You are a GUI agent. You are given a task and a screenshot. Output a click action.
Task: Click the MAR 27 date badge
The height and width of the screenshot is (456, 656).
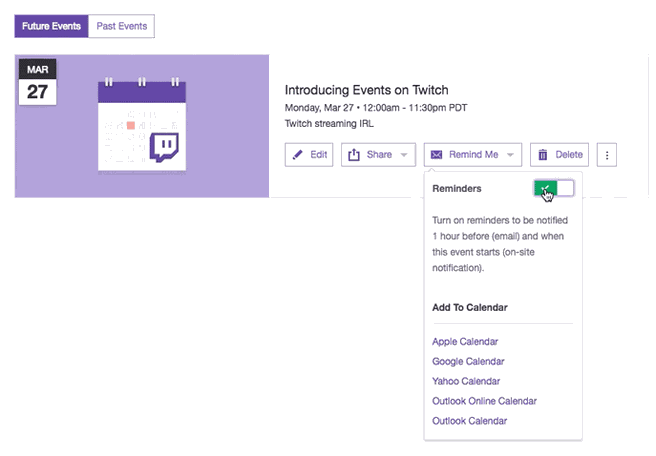[38, 82]
